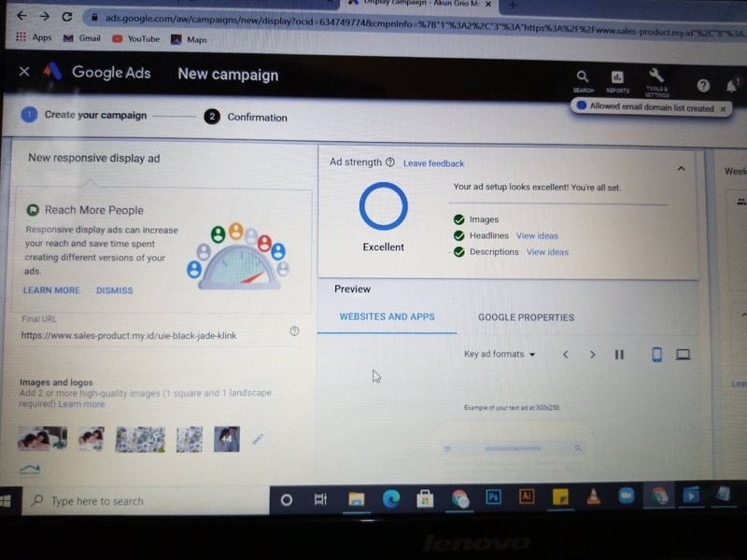Collapse the Ad strength panel
The width and height of the screenshot is (747, 560).
[x=681, y=168]
